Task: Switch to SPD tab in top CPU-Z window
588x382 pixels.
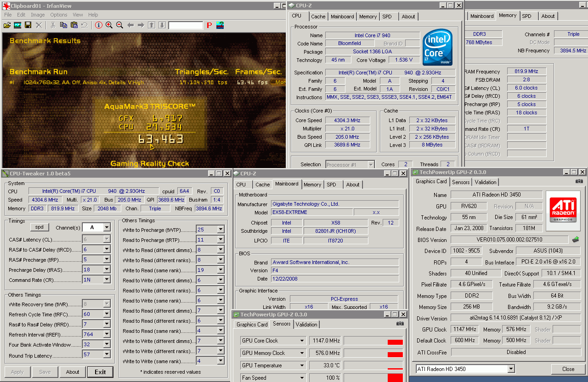Action: (387, 17)
